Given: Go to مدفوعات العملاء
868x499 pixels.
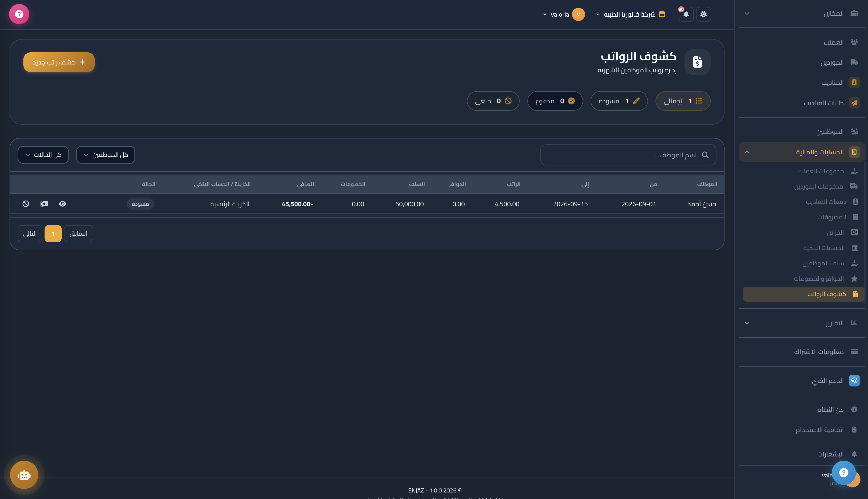Looking at the screenshot, I should tap(803, 171).
